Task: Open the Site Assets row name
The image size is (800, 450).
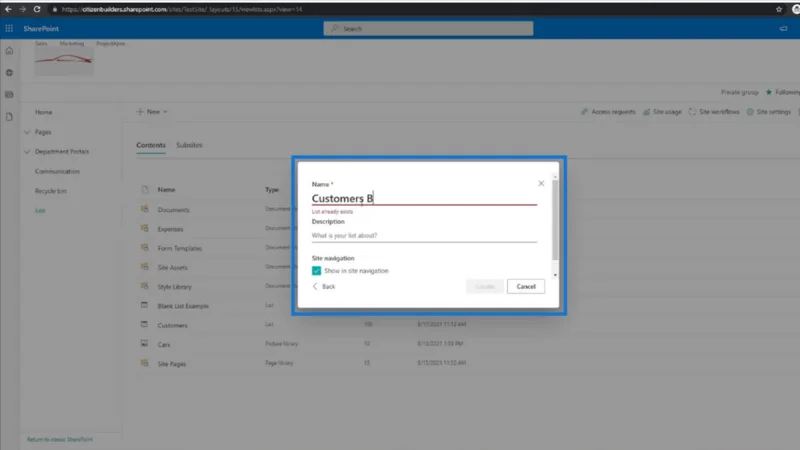Action: [x=172, y=267]
